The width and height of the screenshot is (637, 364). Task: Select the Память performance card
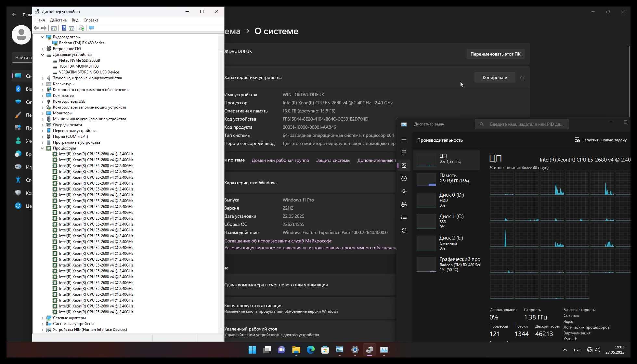click(447, 179)
